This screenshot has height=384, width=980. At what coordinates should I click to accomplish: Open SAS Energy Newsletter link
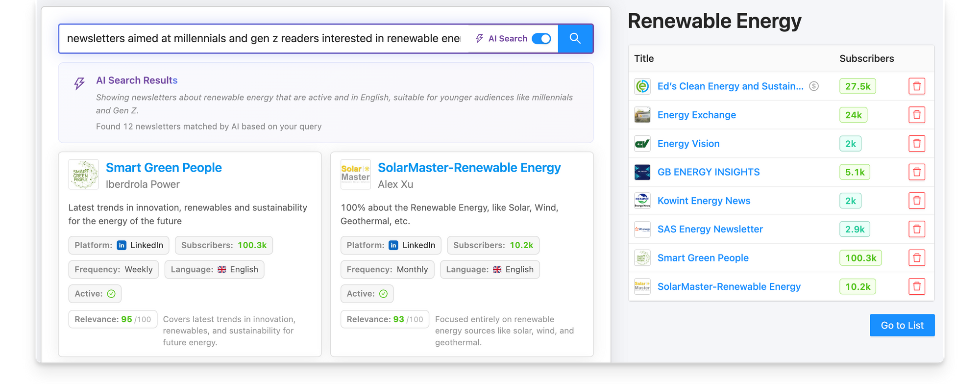(710, 229)
